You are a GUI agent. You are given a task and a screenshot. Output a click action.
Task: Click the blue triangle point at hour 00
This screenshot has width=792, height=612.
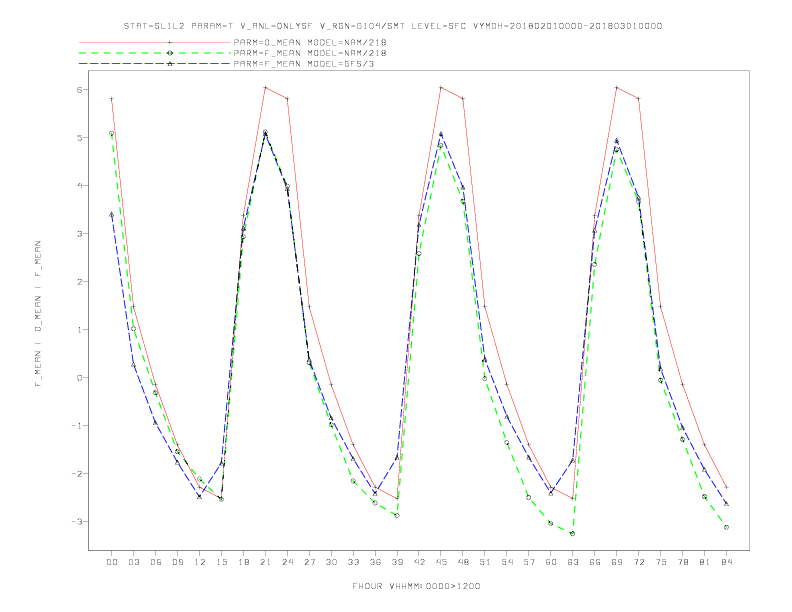pyautogui.click(x=112, y=215)
